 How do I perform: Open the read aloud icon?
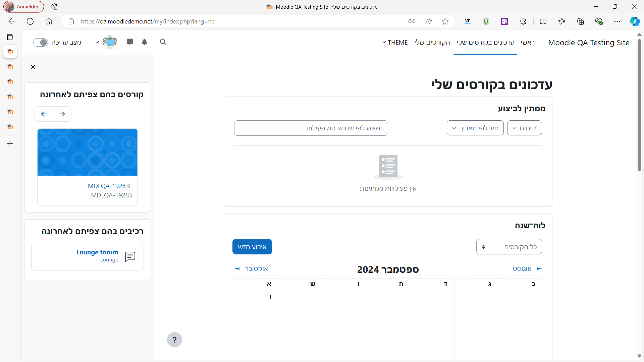pos(429,21)
